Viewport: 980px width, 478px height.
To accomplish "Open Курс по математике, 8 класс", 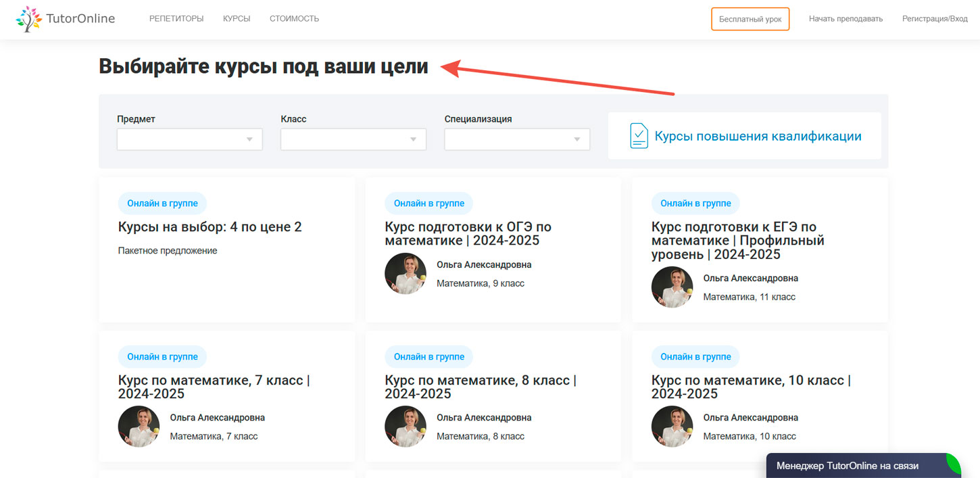I will 481,387.
